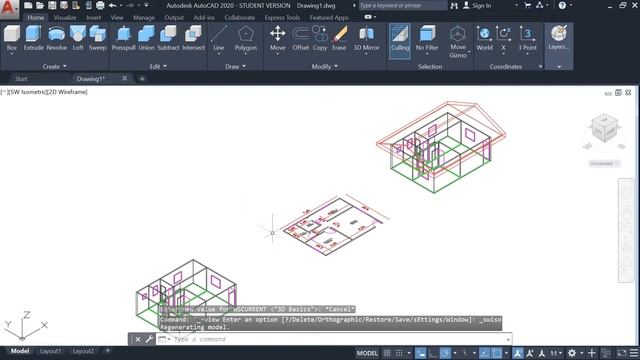Screen dimensions: 640x360
Task: Toggle dynamic input in status bar
Action: [421, 353]
